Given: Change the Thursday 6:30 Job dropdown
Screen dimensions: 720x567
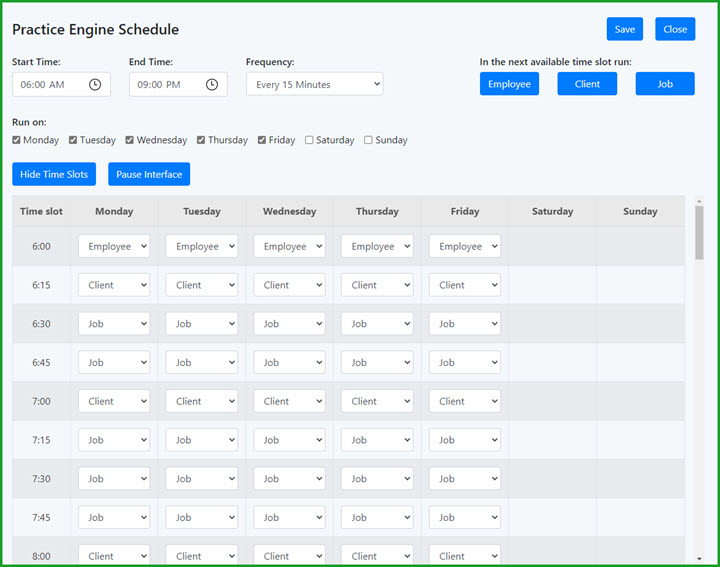Looking at the screenshot, I should click(x=377, y=324).
